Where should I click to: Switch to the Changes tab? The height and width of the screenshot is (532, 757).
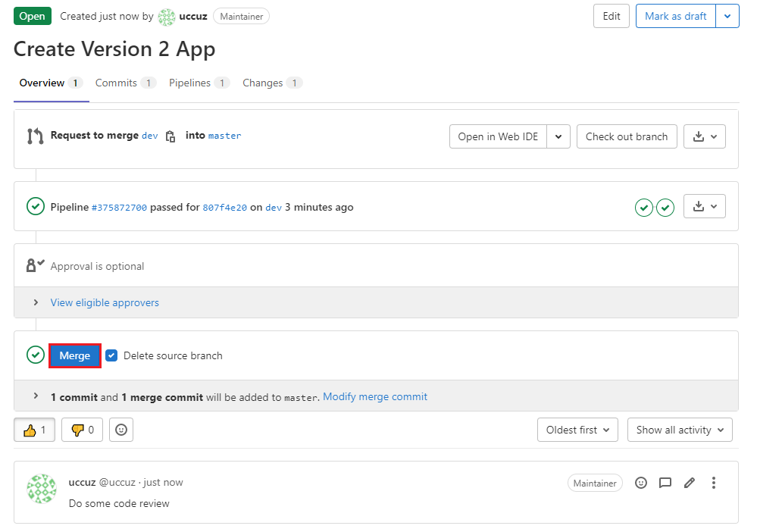(x=262, y=83)
